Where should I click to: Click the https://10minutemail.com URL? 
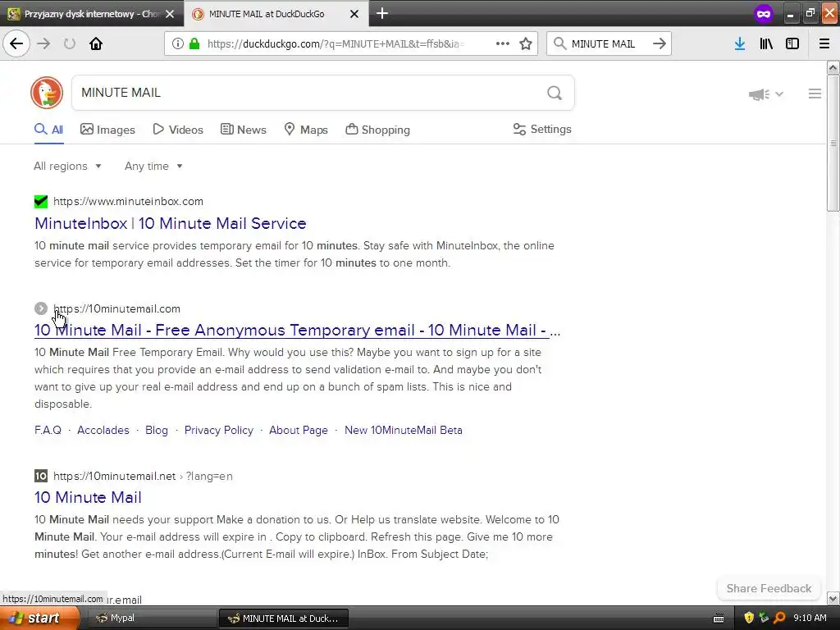(x=116, y=308)
